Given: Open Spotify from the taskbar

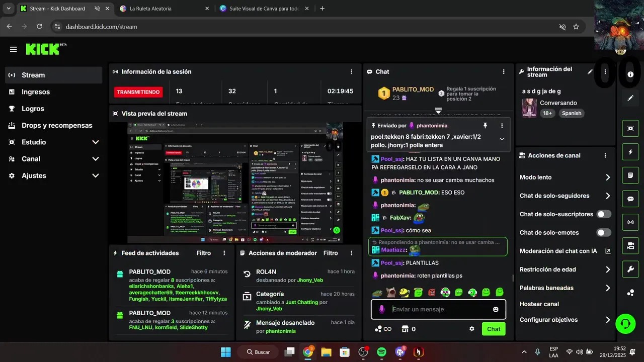Looking at the screenshot, I should point(381,352).
